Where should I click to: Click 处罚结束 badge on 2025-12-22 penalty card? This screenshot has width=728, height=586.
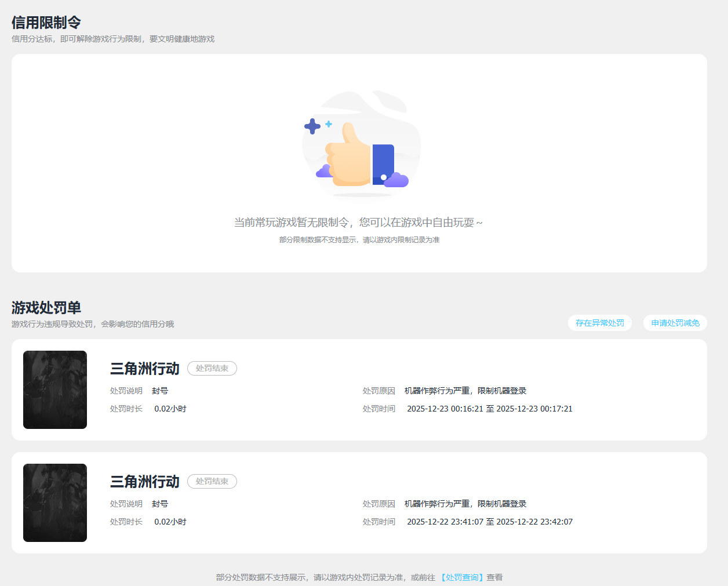pos(212,481)
